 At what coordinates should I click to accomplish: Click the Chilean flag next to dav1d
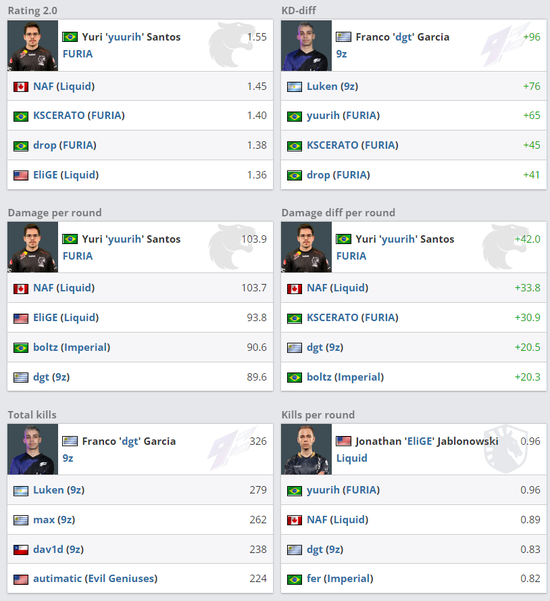[x=21, y=550]
